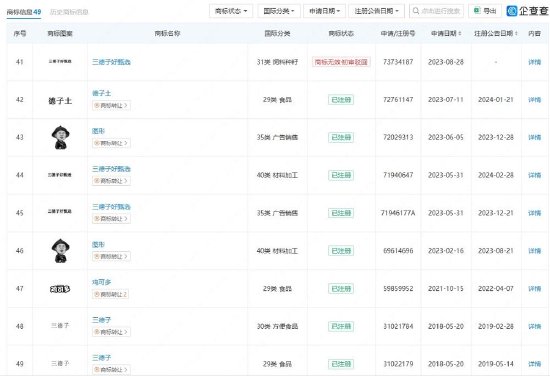
Task: Click the 商标转让 tag in row 44
Action: (111, 181)
